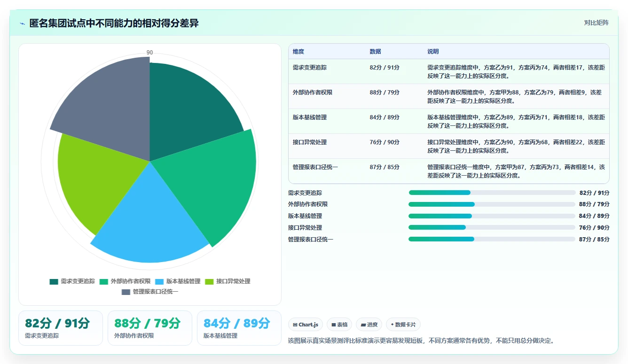Image resolution: width=628 pixels, height=364 pixels.
Task: Click the 88分 / 79分 table cell
Action: tap(385, 93)
